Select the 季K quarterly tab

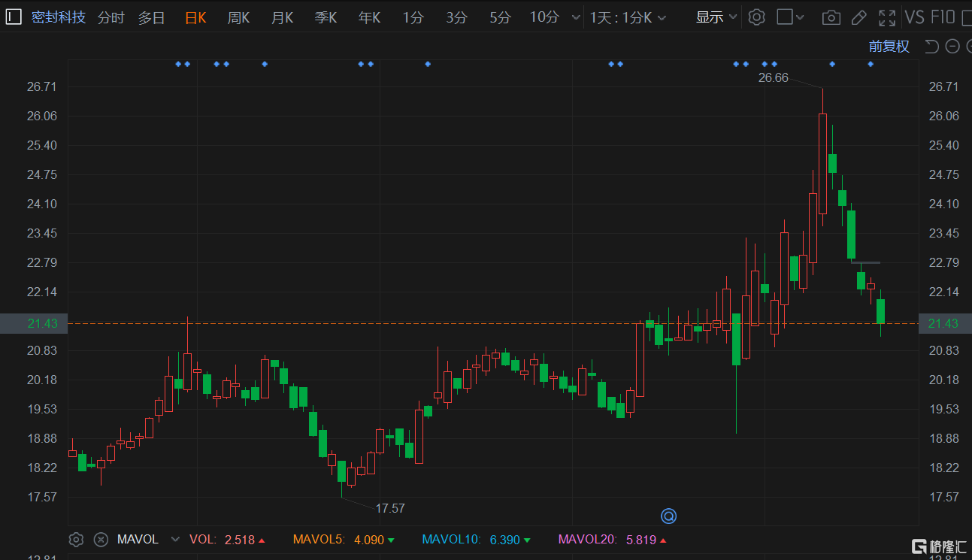coord(326,17)
